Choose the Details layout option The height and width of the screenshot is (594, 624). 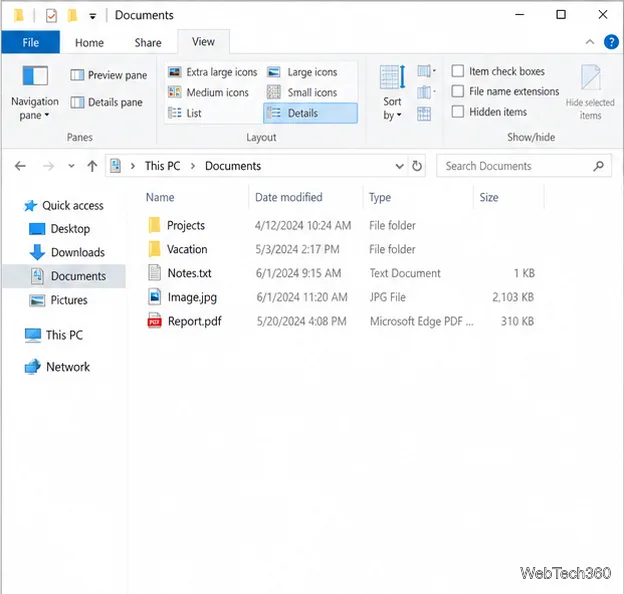(310, 113)
